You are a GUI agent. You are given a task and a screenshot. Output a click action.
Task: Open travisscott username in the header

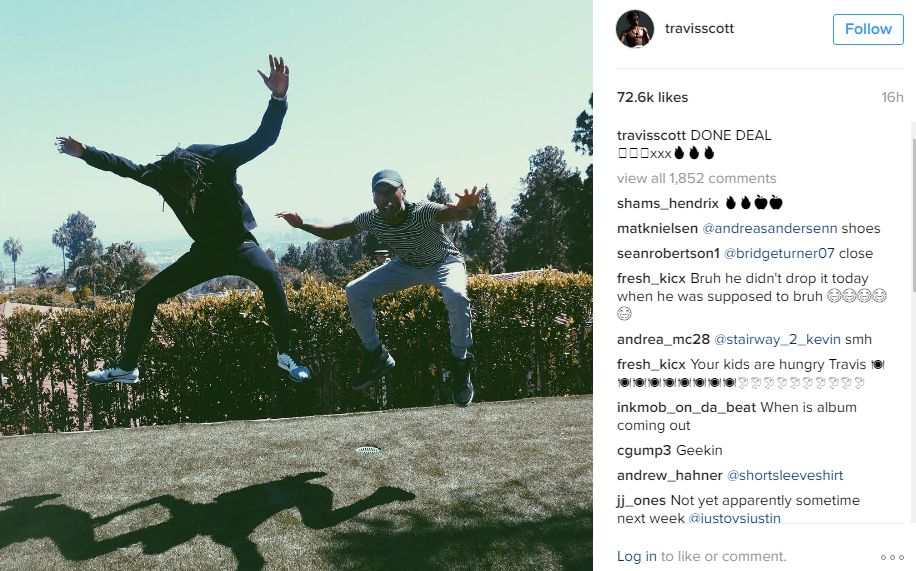point(699,29)
